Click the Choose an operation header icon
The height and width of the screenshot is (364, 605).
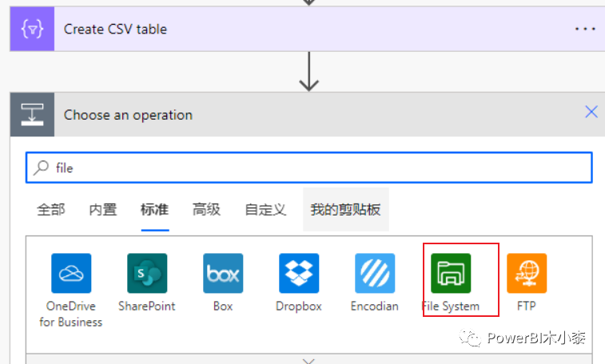pyautogui.click(x=33, y=114)
